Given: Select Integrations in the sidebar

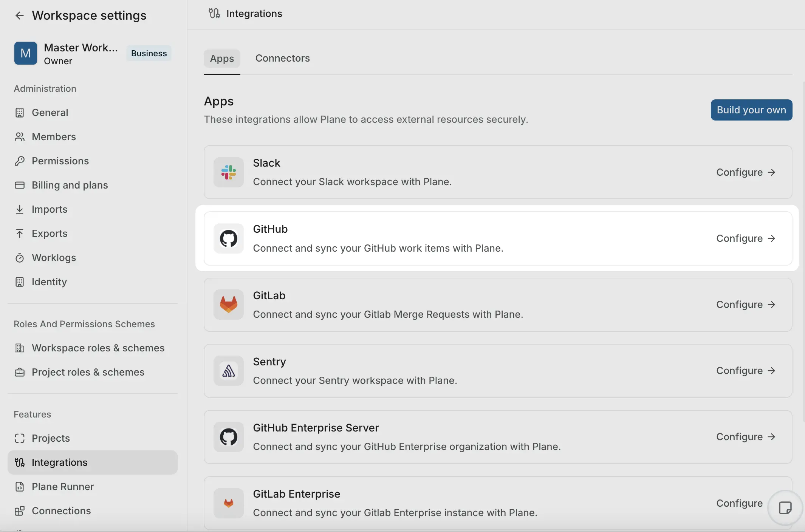Looking at the screenshot, I should [93, 462].
